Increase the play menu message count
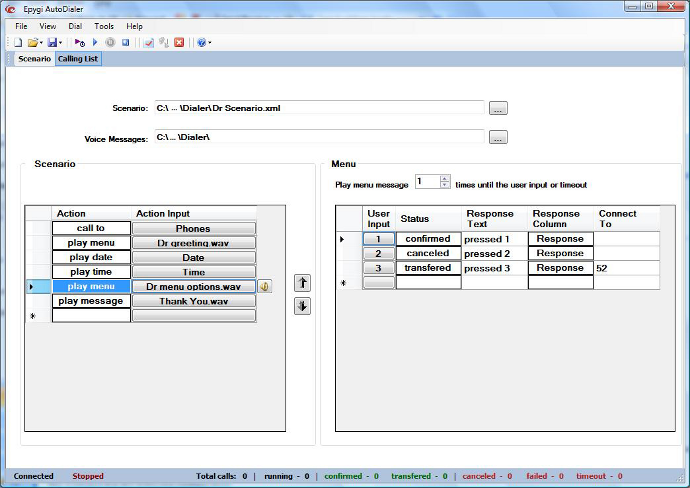 [x=445, y=178]
